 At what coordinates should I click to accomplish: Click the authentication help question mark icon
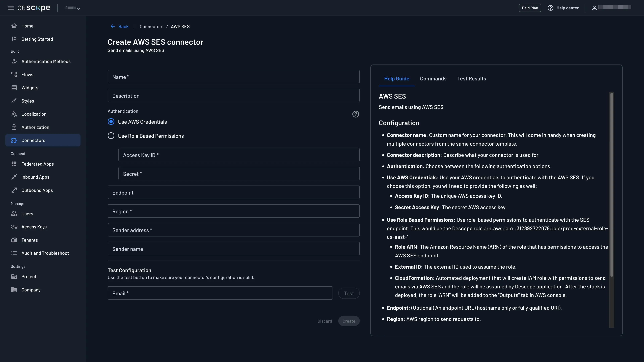(x=356, y=114)
